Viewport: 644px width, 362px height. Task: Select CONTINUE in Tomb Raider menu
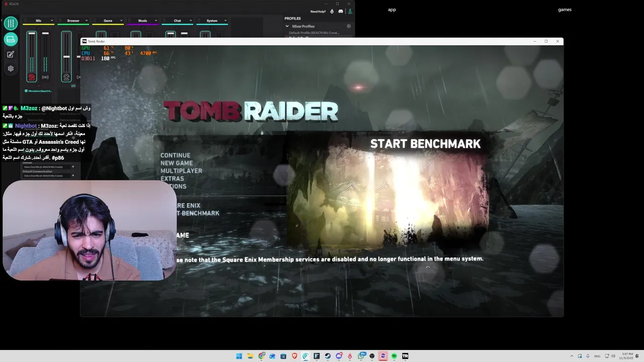coord(175,155)
